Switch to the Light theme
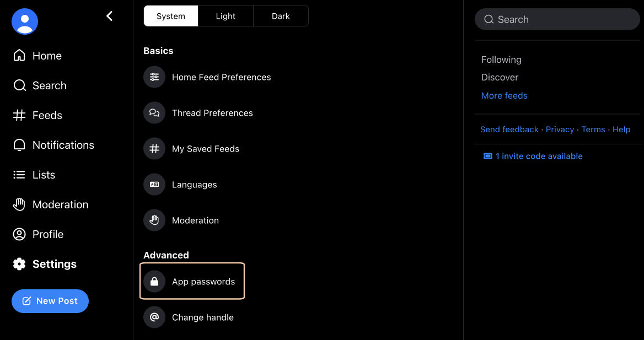The height and width of the screenshot is (340, 644). tap(226, 17)
